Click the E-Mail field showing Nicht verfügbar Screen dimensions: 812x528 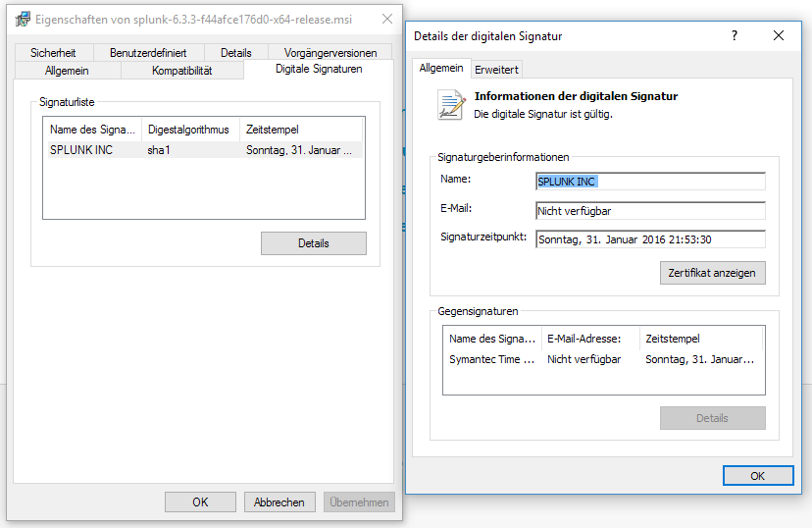click(650, 211)
